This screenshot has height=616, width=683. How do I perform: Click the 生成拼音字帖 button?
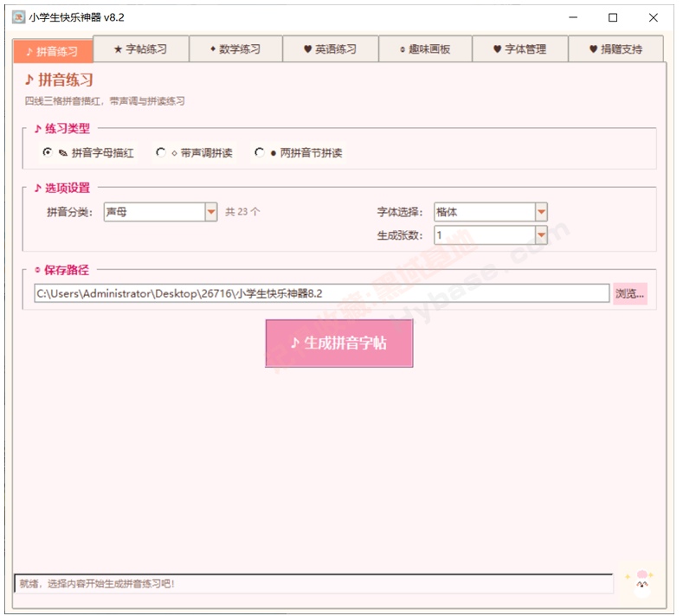click(x=338, y=343)
